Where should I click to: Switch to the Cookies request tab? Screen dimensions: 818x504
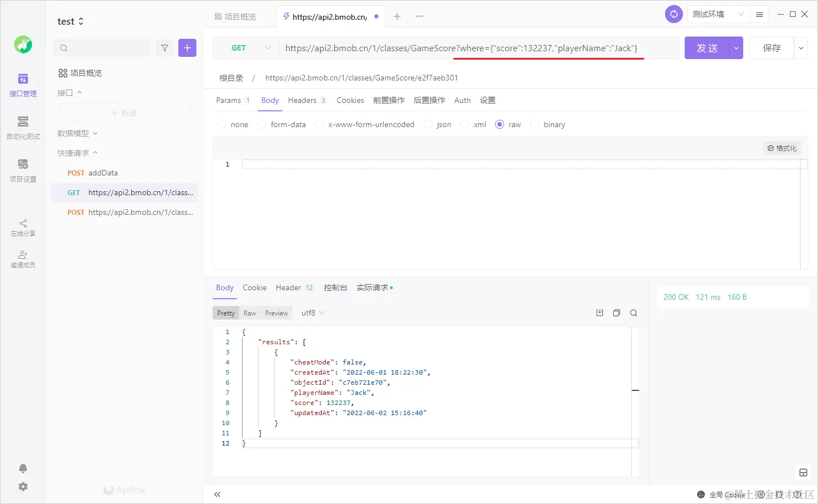[350, 100]
